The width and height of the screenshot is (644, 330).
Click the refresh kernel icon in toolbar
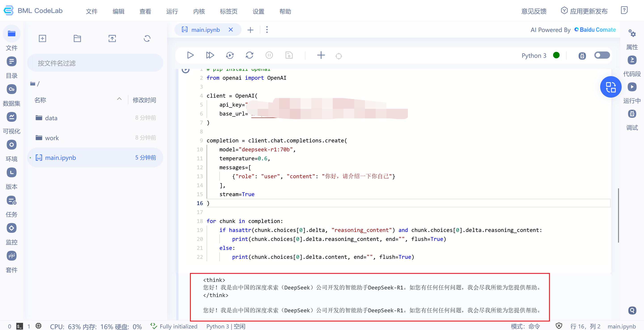coord(249,55)
